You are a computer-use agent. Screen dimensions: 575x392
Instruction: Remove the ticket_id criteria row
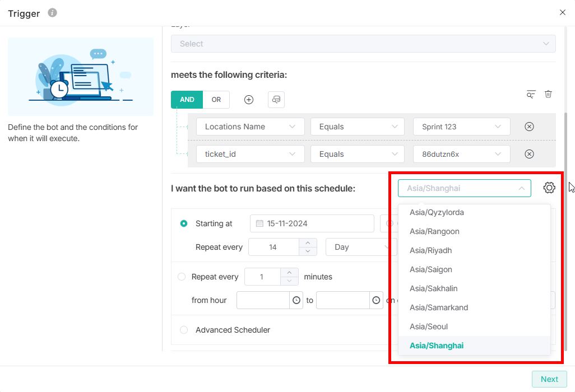(x=529, y=154)
